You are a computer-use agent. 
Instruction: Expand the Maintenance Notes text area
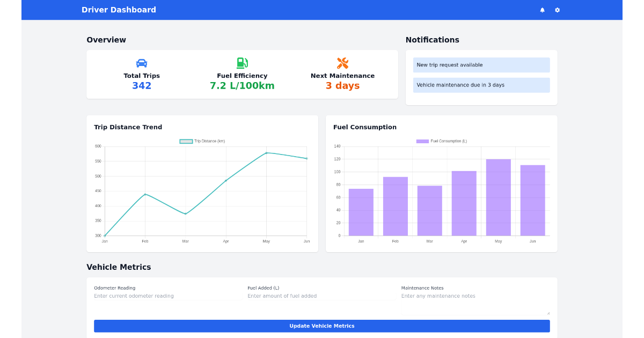[x=548, y=312]
